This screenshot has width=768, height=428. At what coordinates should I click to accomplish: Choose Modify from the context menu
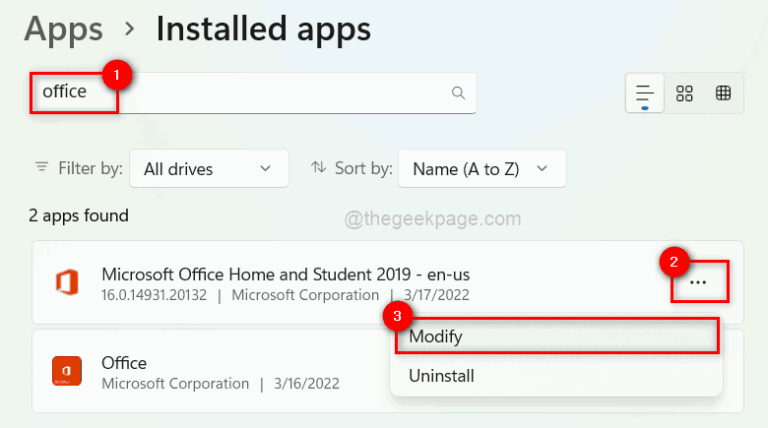557,336
